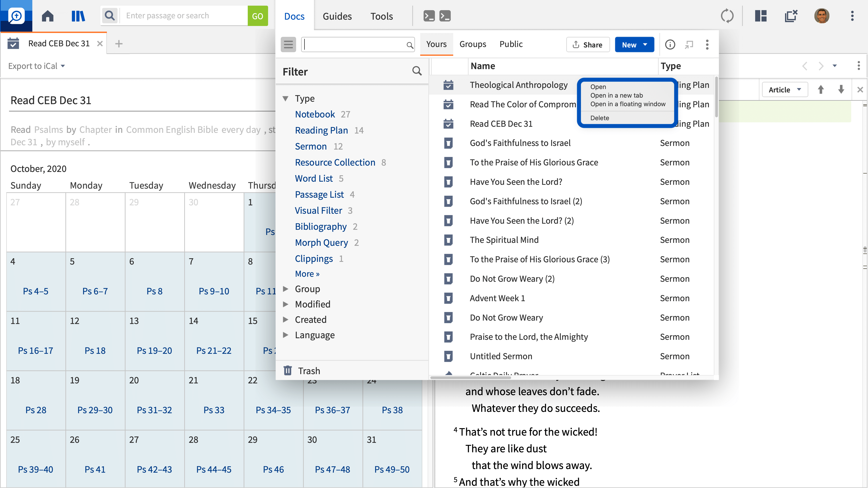
Task: Select Delete from the context menu
Action: pyautogui.click(x=599, y=118)
